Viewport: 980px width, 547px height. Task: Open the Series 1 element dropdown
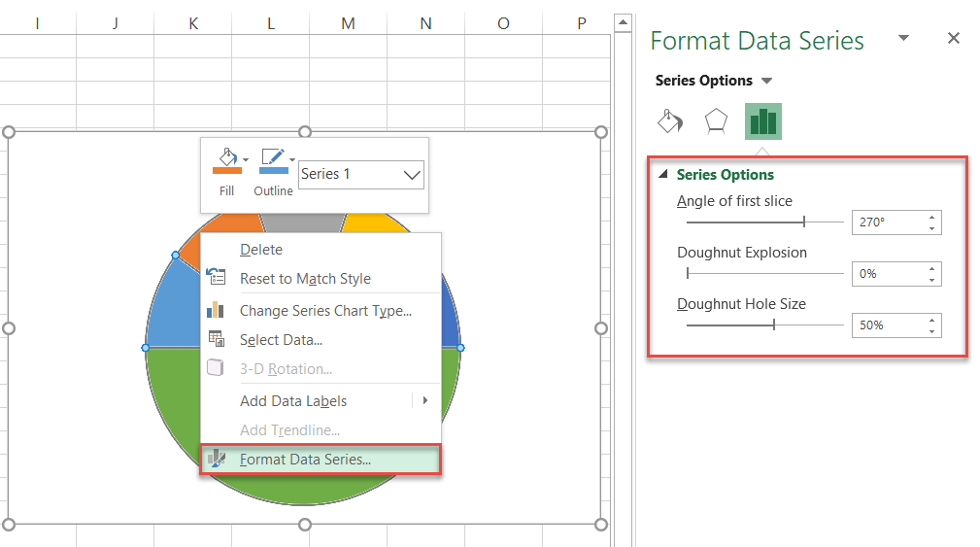412,175
